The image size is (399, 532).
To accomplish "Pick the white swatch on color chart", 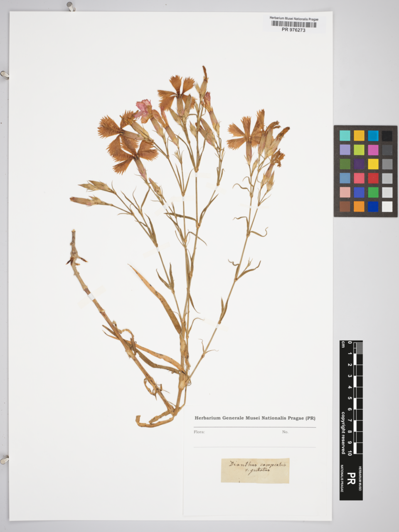I will [x=387, y=207].
